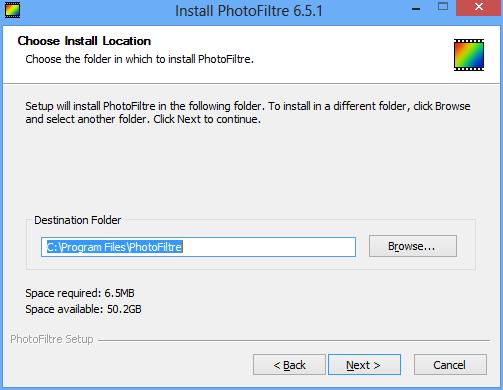Click the Install PhotoFiltre 6.5.1 title bar
The image size is (503, 390).
point(249,11)
